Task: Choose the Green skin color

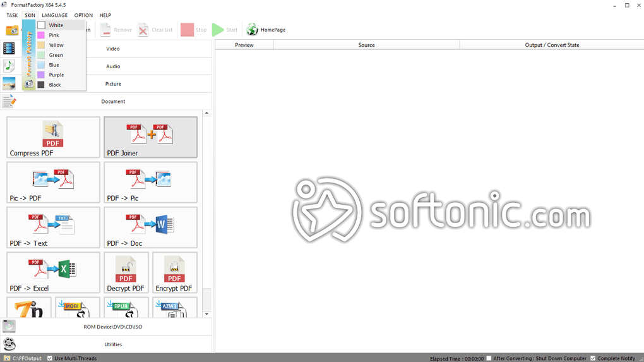Action: [61, 55]
